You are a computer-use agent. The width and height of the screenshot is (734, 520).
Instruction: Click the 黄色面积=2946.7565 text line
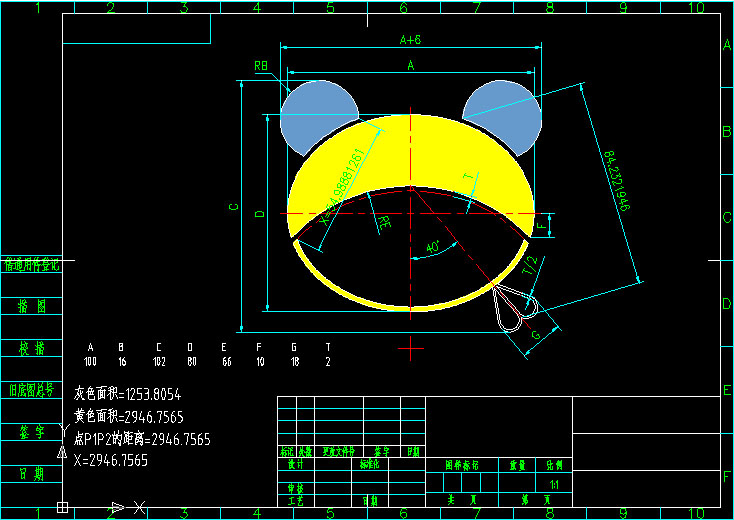point(128,417)
